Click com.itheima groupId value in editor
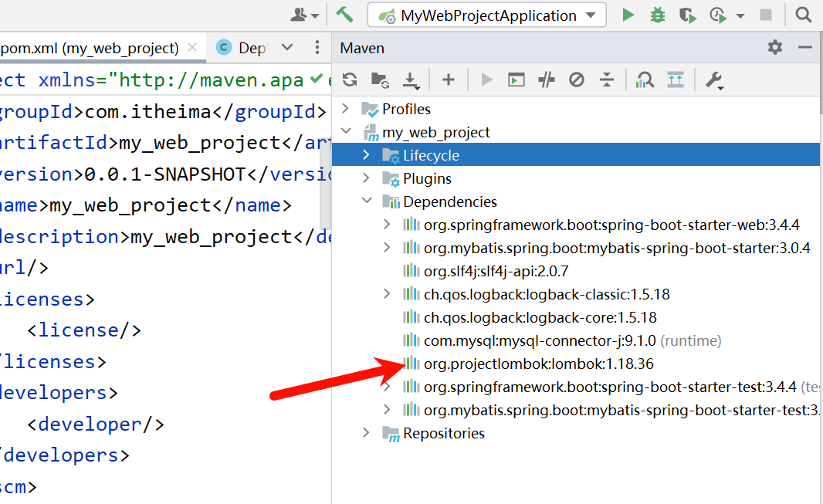 coord(147,111)
